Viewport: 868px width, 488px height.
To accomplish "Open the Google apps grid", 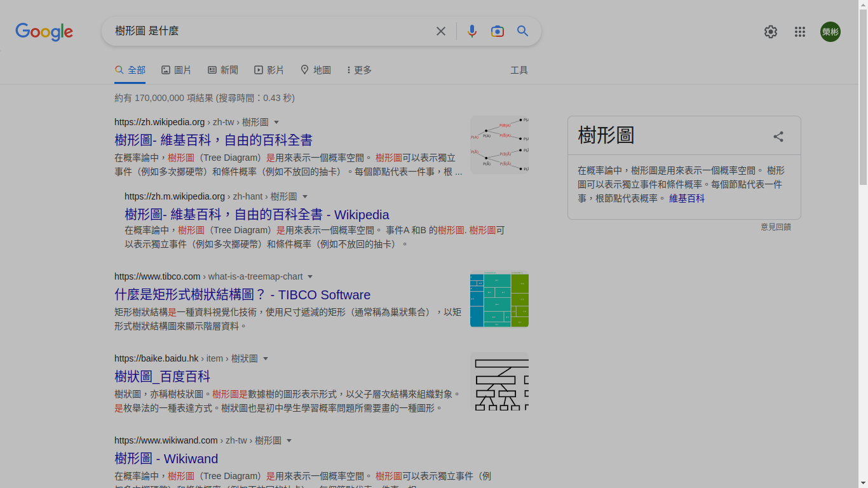I will pos(799,32).
